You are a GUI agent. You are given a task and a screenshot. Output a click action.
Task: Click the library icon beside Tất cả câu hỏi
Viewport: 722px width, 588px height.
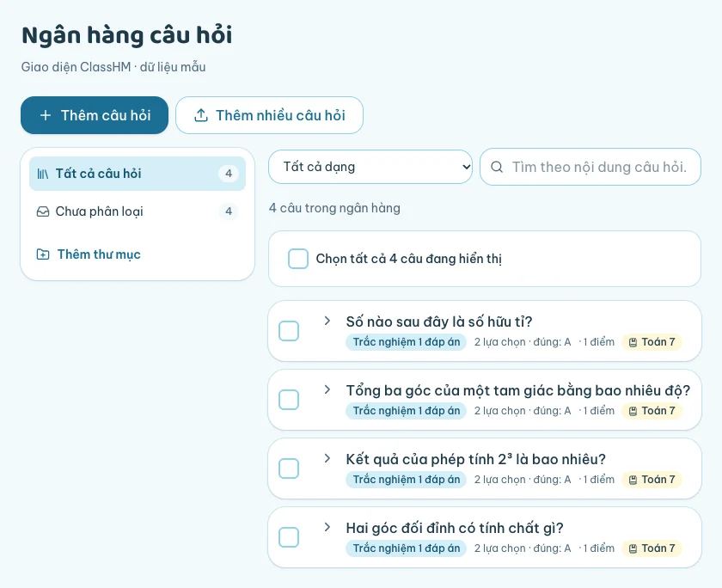click(x=42, y=174)
